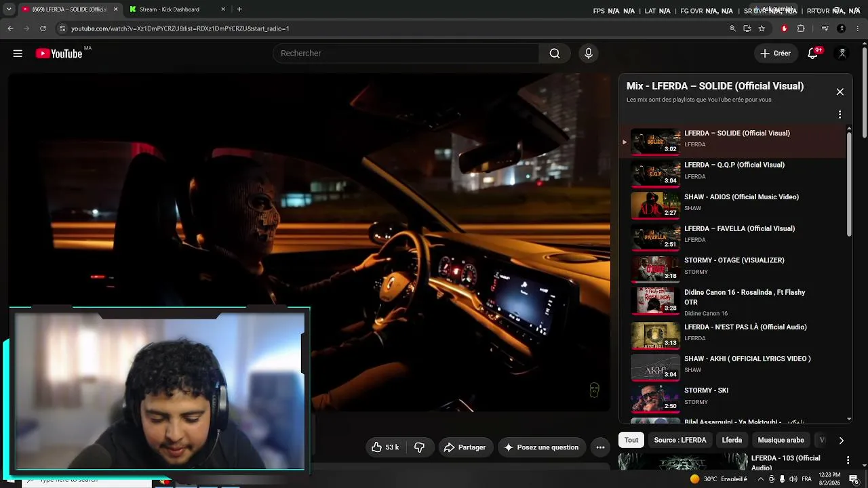
Task: Bookmark this page with the star
Action: pyautogui.click(x=762, y=28)
